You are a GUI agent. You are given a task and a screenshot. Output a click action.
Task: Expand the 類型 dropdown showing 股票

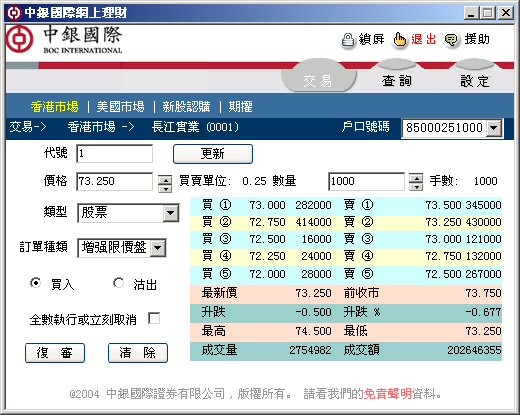coord(170,213)
